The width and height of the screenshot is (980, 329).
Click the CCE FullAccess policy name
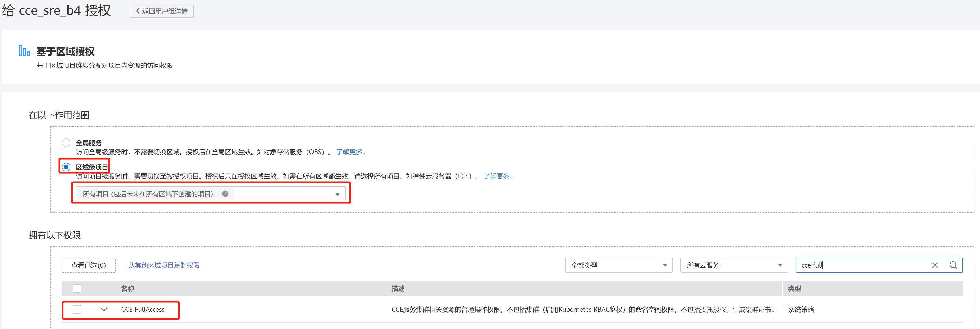[143, 309]
